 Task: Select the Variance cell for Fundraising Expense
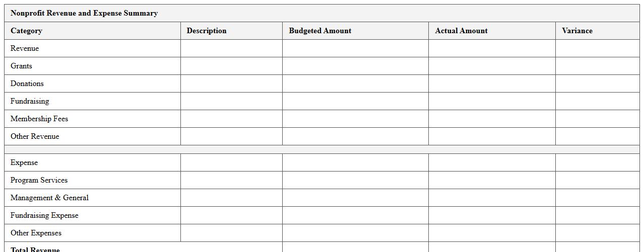pyautogui.click(x=597, y=215)
